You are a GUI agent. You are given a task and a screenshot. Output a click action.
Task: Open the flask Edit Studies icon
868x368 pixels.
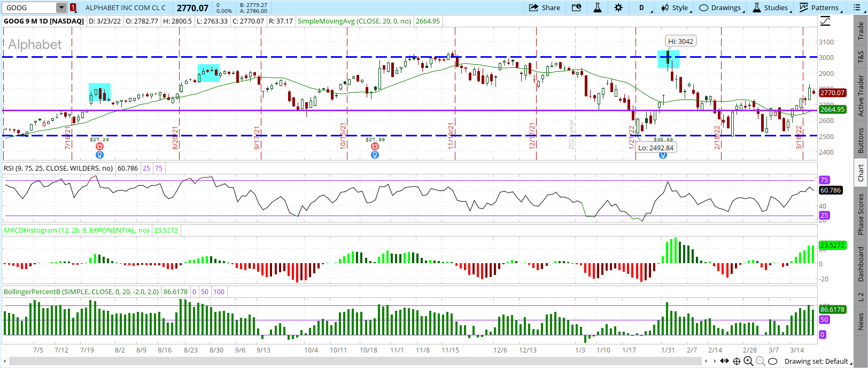[x=597, y=7]
